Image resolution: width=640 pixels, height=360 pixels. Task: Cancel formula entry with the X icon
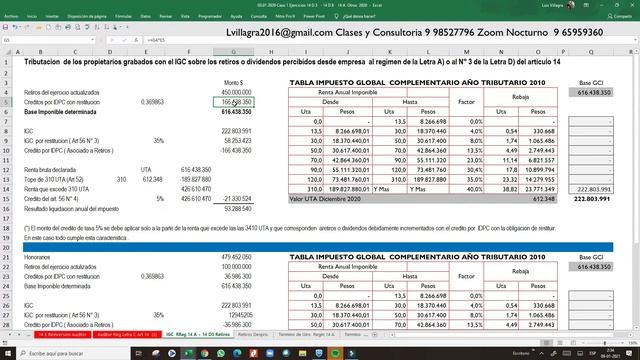pyautogui.click(x=112, y=40)
